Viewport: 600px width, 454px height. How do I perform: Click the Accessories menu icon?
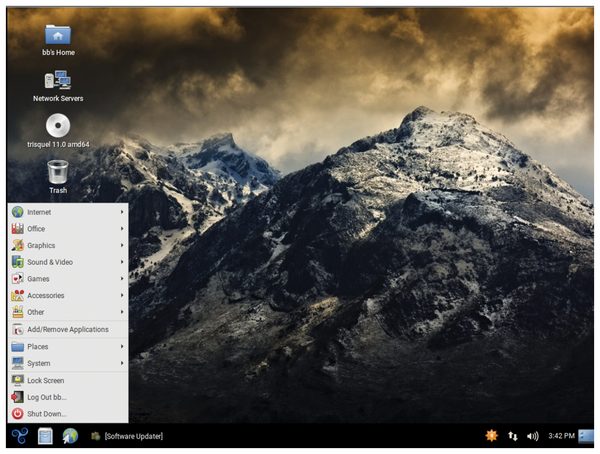[18, 296]
